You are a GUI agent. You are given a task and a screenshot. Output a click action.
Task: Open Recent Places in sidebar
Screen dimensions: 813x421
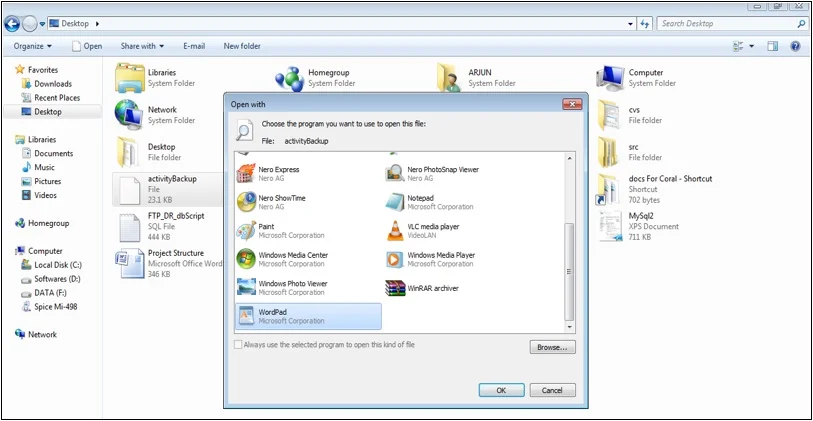(x=51, y=98)
